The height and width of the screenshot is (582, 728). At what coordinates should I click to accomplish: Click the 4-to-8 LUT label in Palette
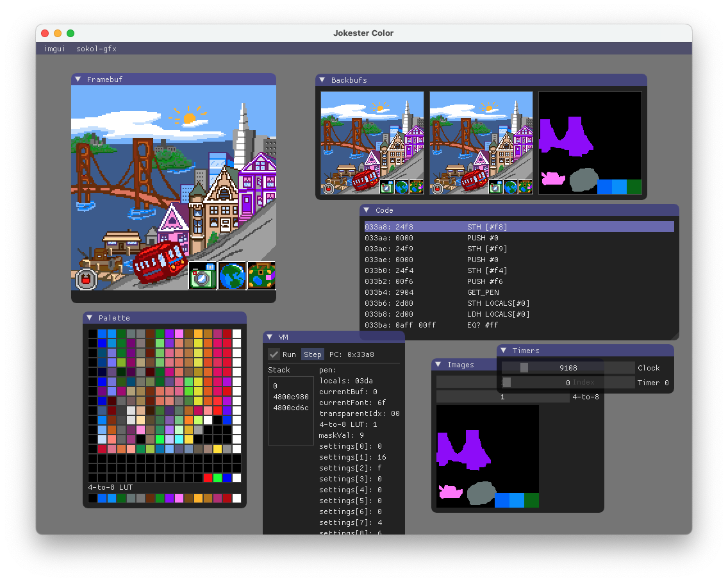click(x=110, y=487)
